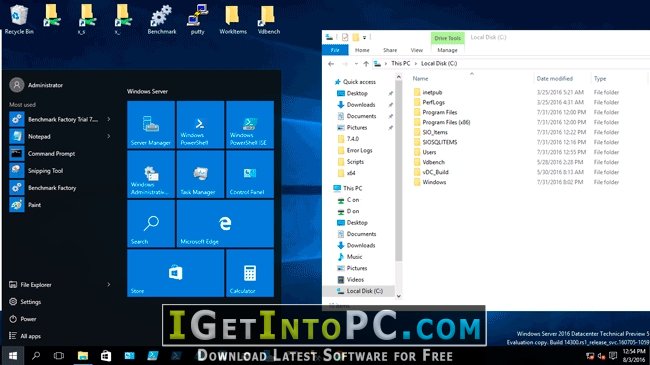Click the Power button in Start menu

click(x=23, y=319)
